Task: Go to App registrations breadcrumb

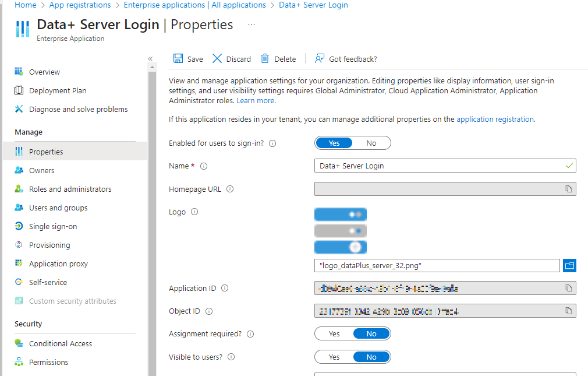Action: coord(80,5)
